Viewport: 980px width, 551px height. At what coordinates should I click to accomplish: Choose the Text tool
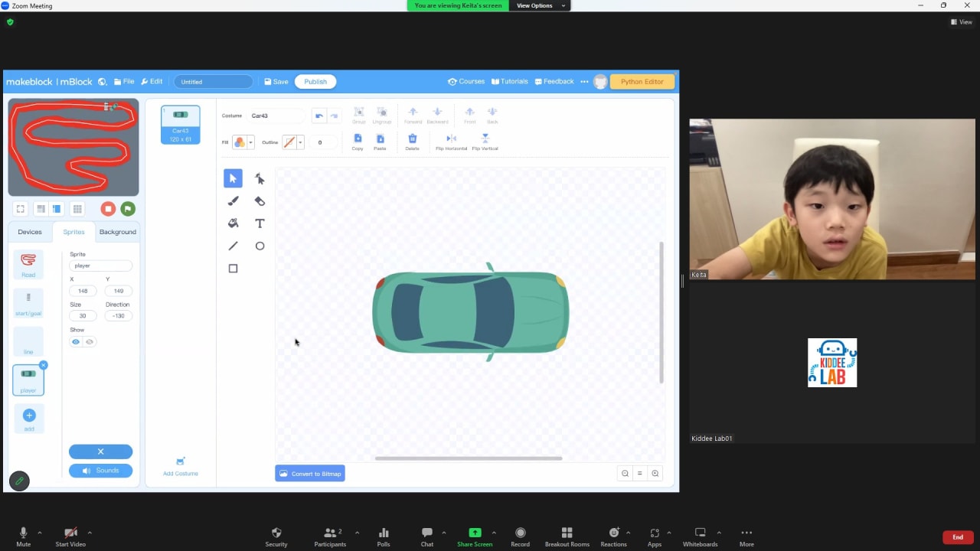click(x=260, y=223)
